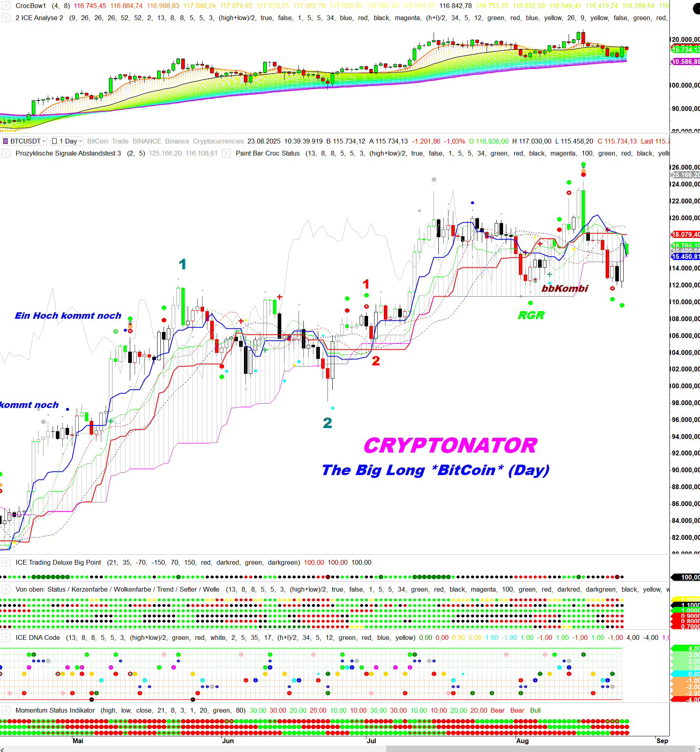This screenshot has height=752, width=700.
Task: Click the X box beside ICE DNA Code
Action: [x=6, y=638]
